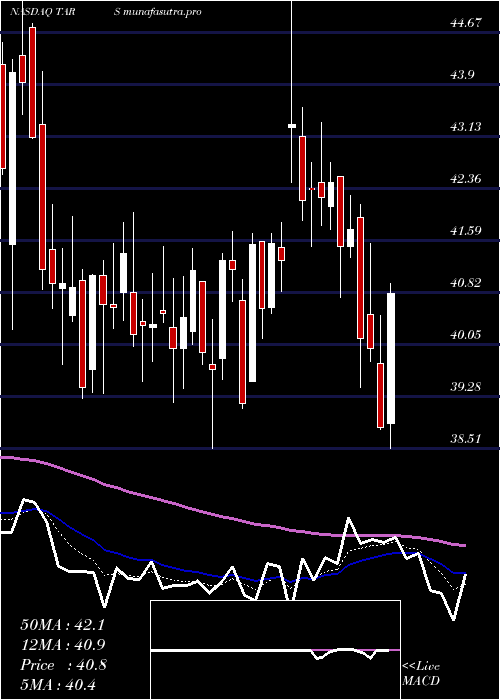Click the 41.59 price axis label
The width and height of the screenshot is (500, 700).
pyautogui.click(x=466, y=231)
